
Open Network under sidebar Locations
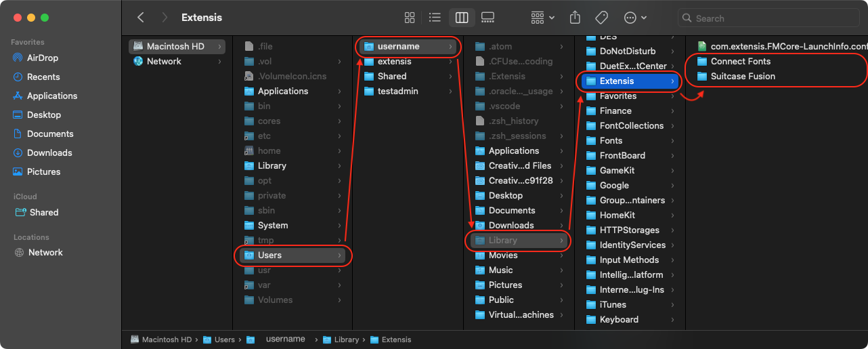tap(45, 252)
